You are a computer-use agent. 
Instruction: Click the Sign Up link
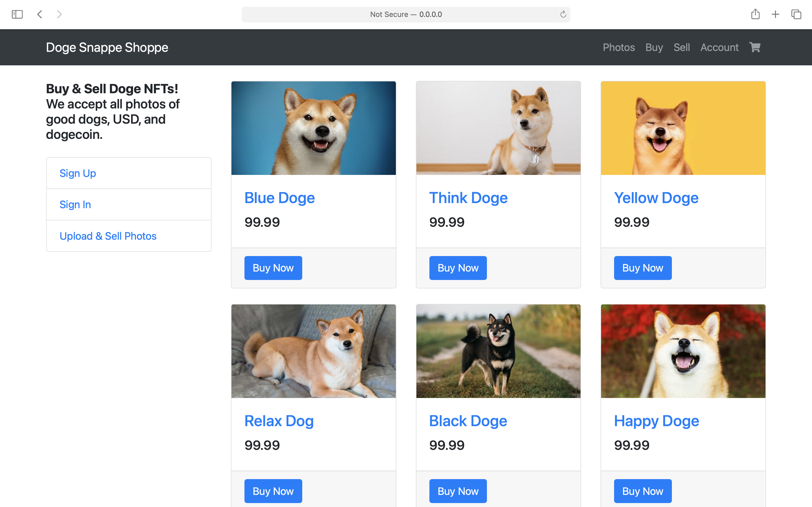[x=78, y=173]
